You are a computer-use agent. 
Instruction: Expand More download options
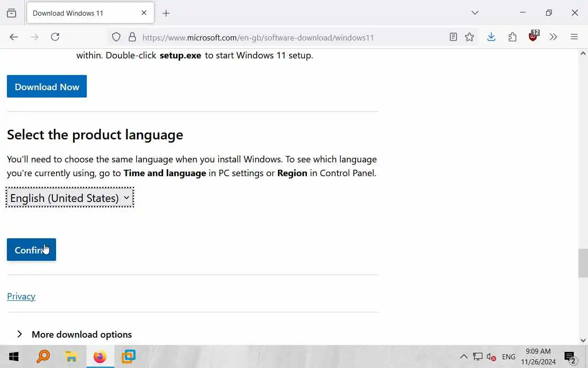[74, 334]
